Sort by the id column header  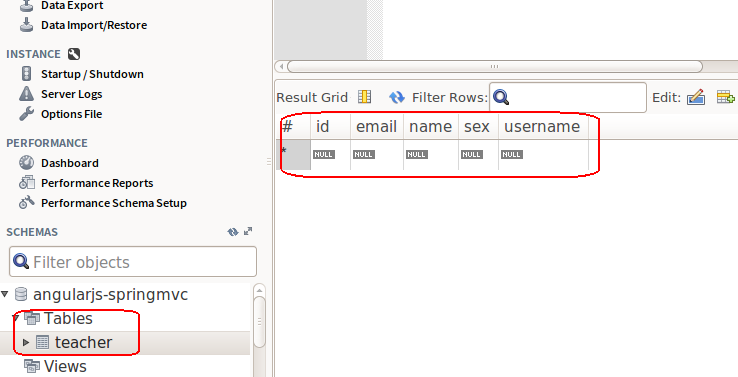(330, 127)
